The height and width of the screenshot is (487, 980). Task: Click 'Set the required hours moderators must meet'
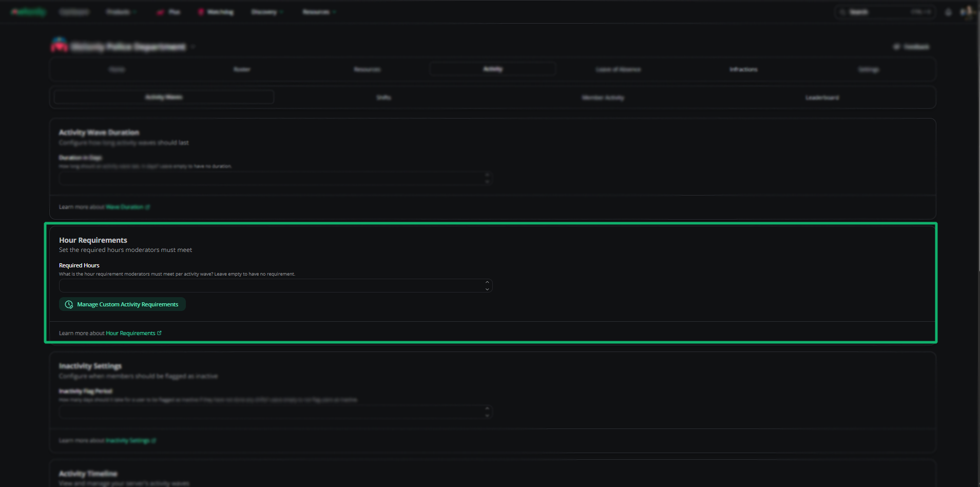[x=125, y=250]
